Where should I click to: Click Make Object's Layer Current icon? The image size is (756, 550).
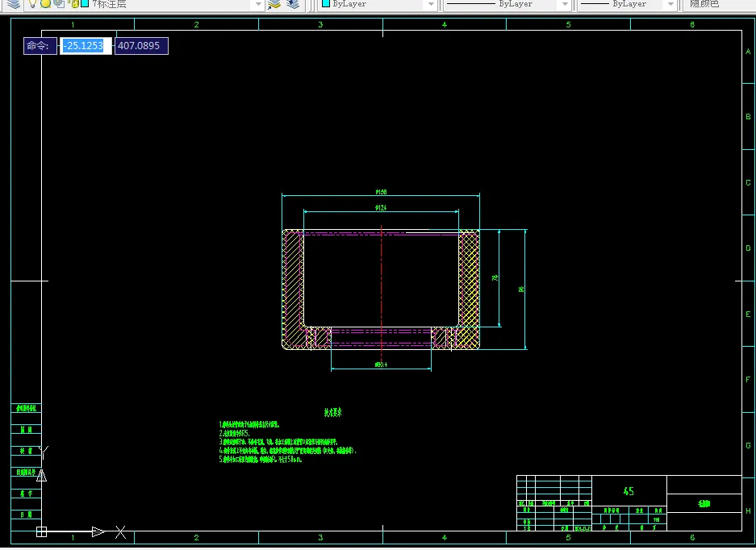click(x=274, y=4)
